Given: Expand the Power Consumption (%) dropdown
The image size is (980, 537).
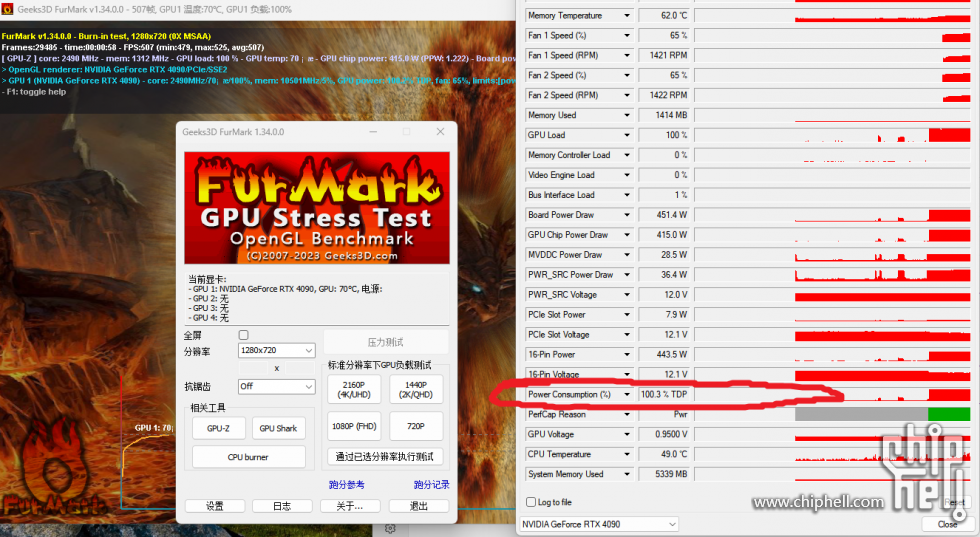Looking at the screenshot, I should coord(627,394).
